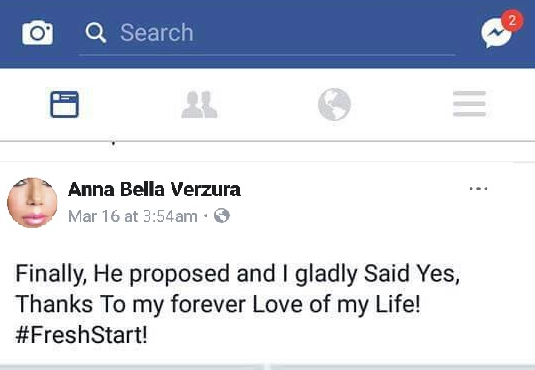Open the hamburger More menu tab
Viewport: 535px width, 370px height.
(x=469, y=104)
